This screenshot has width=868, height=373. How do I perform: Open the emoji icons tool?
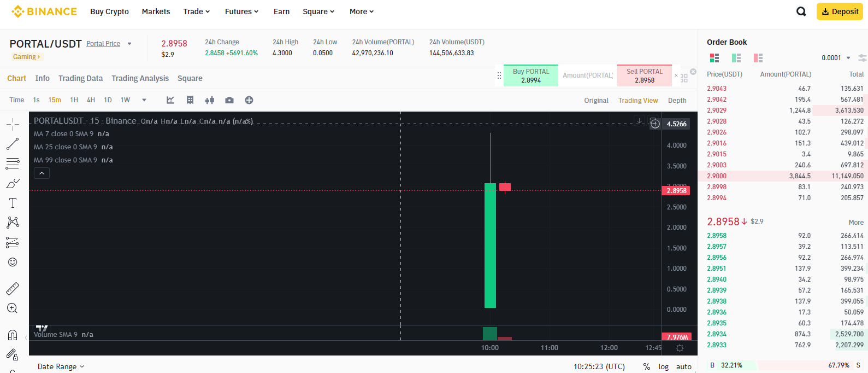(13, 262)
